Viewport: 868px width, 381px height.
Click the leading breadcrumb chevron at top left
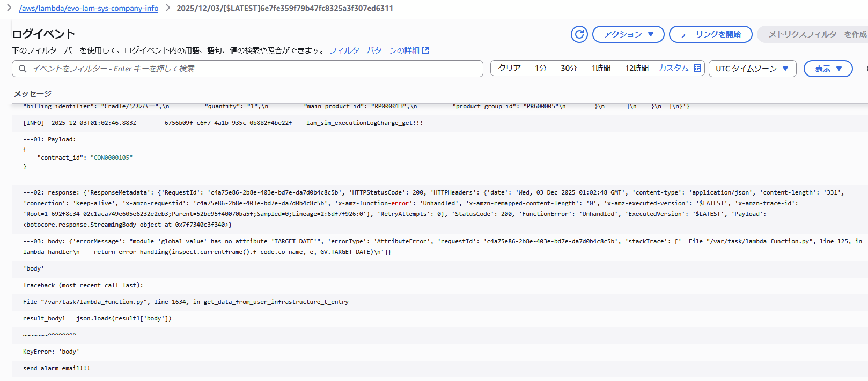[x=9, y=8]
